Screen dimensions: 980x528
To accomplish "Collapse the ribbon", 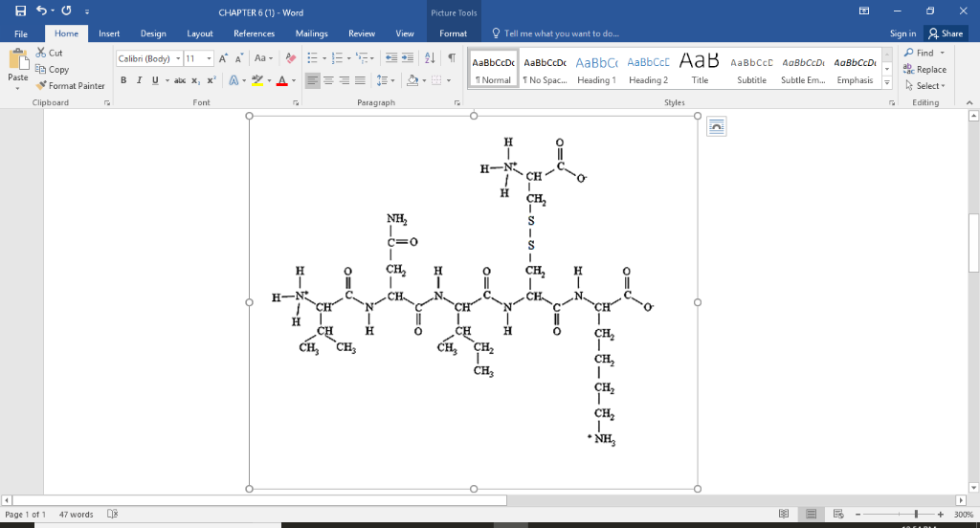I will pyautogui.click(x=969, y=102).
